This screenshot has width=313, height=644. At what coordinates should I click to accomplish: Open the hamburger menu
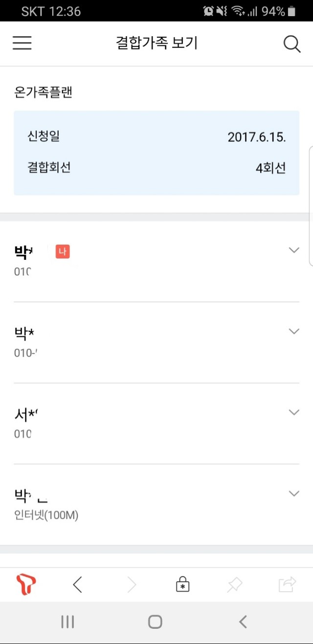pos(22,43)
